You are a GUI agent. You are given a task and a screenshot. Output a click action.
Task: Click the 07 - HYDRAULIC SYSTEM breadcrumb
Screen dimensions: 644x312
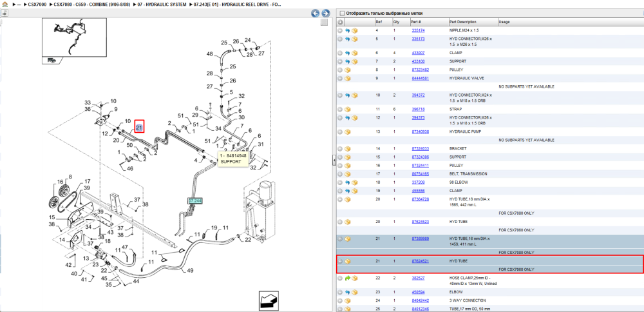pyautogui.click(x=162, y=4)
